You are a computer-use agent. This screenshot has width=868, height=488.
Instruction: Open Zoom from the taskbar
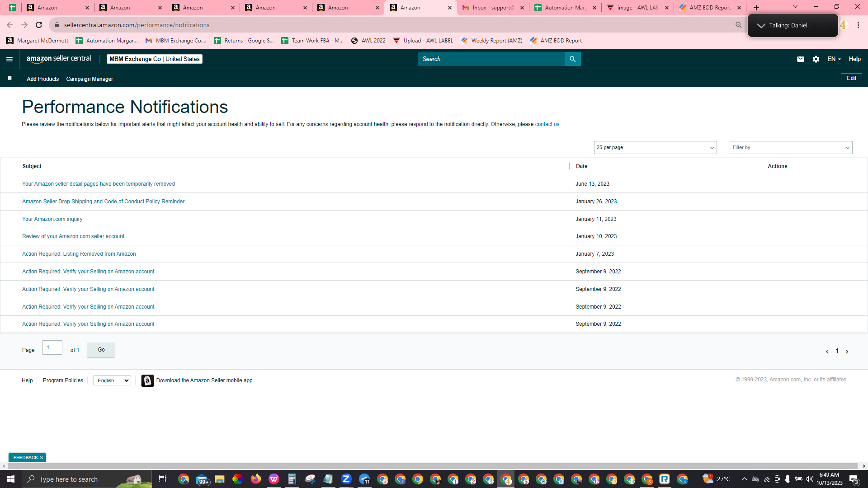click(346, 479)
